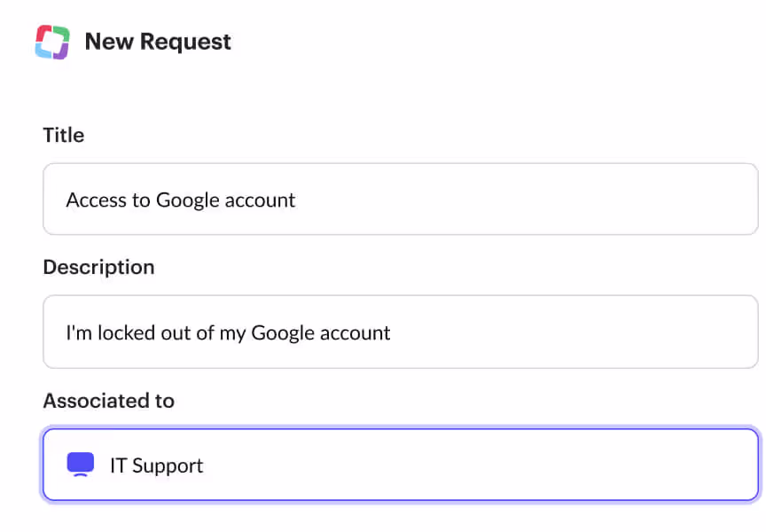The height and width of the screenshot is (532, 766).
Task: Select the Associated to label
Action: (108, 401)
